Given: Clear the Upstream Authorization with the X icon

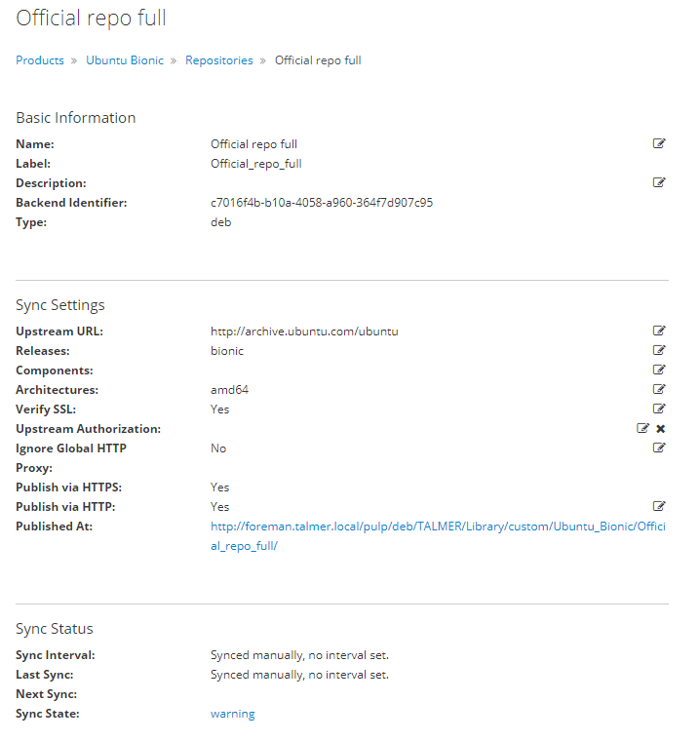Looking at the screenshot, I should pyautogui.click(x=660, y=429).
